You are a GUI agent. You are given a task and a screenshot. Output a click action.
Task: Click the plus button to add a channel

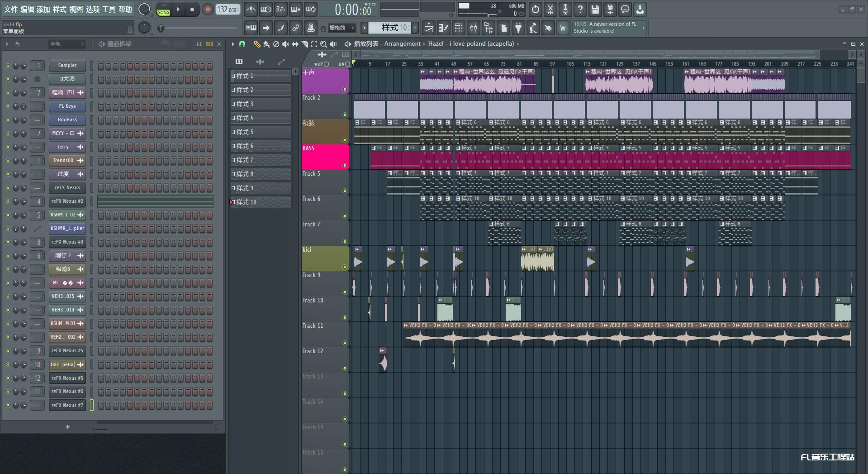[x=68, y=427]
